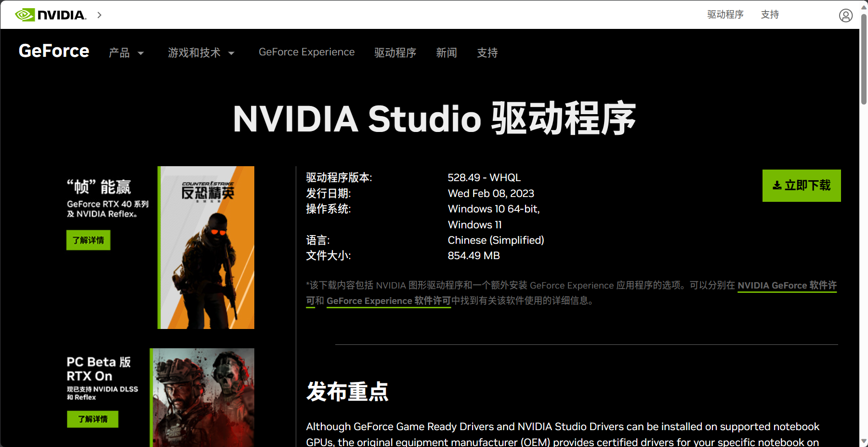Open the top-bar 驱动程序 link

pyautogui.click(x=725, y=14)
